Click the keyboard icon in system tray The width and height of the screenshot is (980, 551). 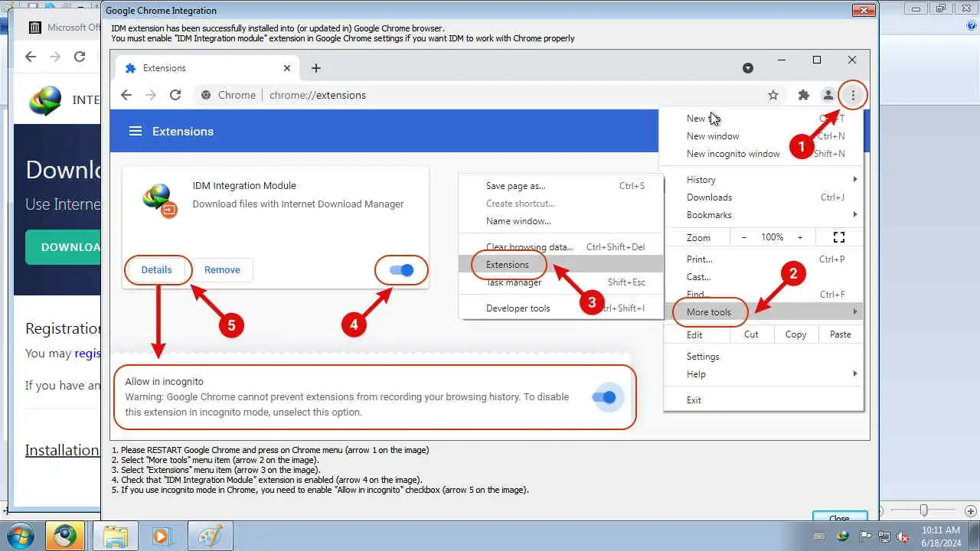point(819,536)
